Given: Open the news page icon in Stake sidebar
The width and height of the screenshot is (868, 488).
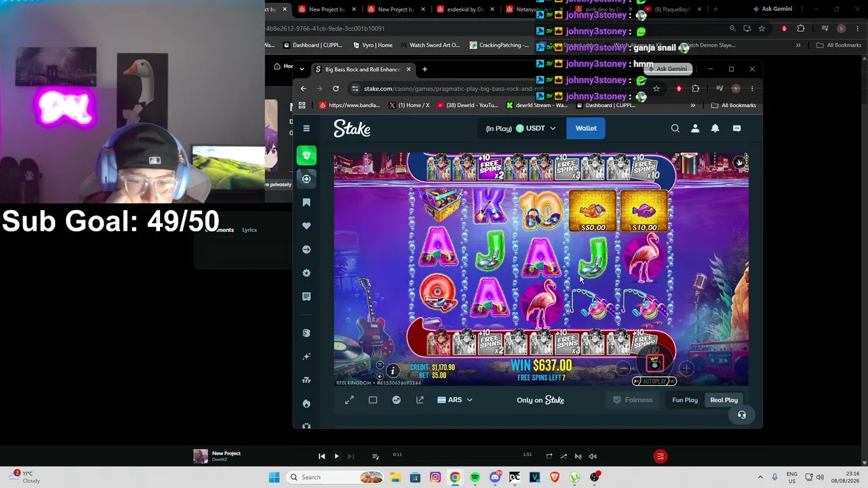Looking at the screenshot, I should pyautogui.click(x=307, y=296).
